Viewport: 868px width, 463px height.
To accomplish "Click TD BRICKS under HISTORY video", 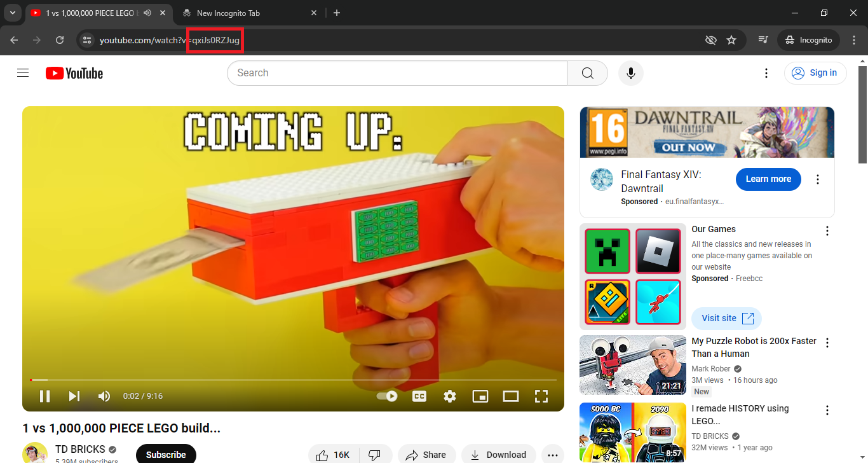I will pos(710,436).
